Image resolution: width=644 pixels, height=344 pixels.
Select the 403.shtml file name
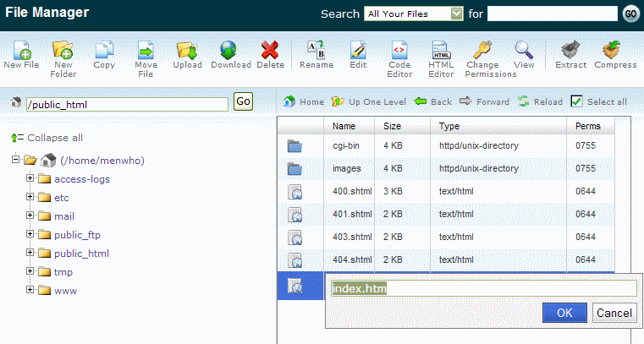352,237
